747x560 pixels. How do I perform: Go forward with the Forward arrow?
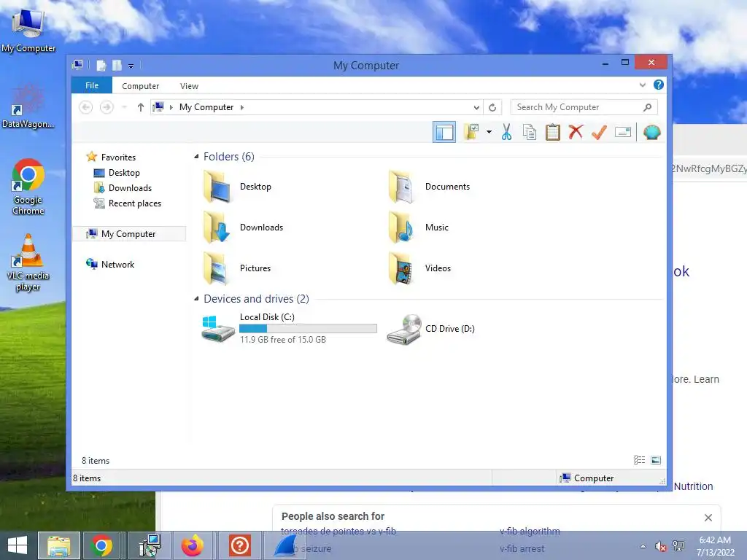point(107,107)
